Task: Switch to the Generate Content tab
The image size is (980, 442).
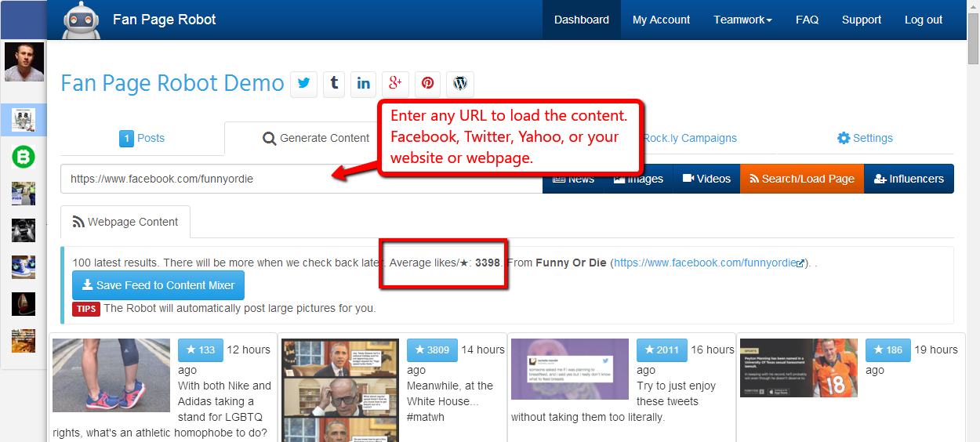Action: coord(316,138)
